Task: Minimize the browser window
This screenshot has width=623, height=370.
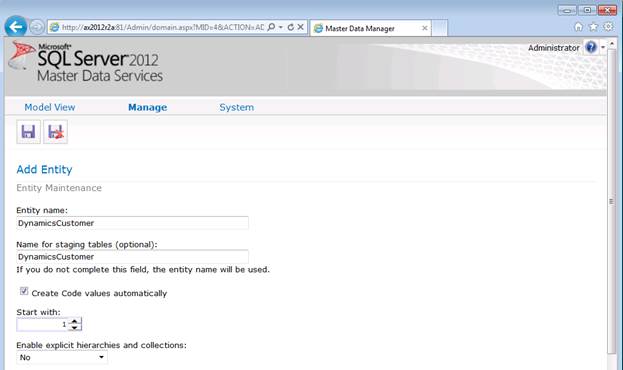Action: point(567,10)
